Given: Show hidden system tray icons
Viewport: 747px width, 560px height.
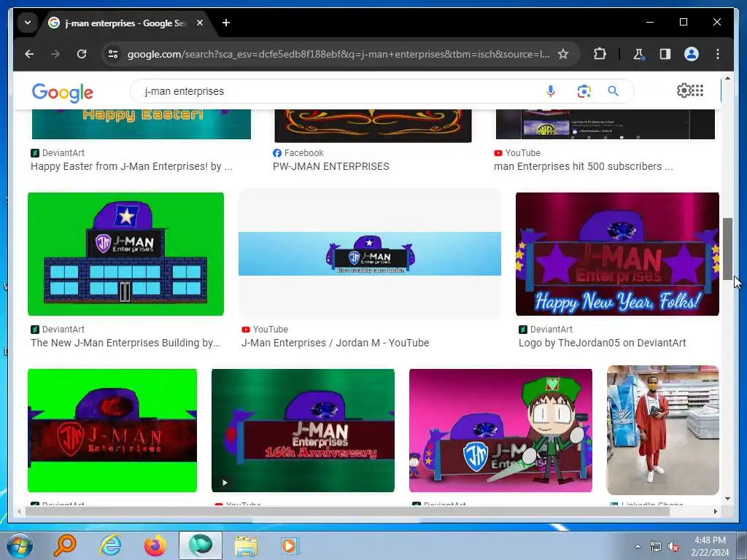Looking at the screenshot, I should pos(638,546).
